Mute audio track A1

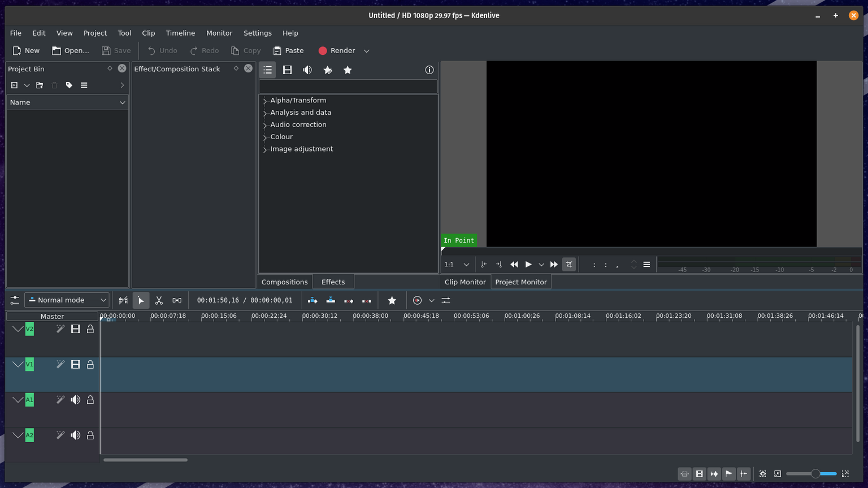(x=75, y=400)
